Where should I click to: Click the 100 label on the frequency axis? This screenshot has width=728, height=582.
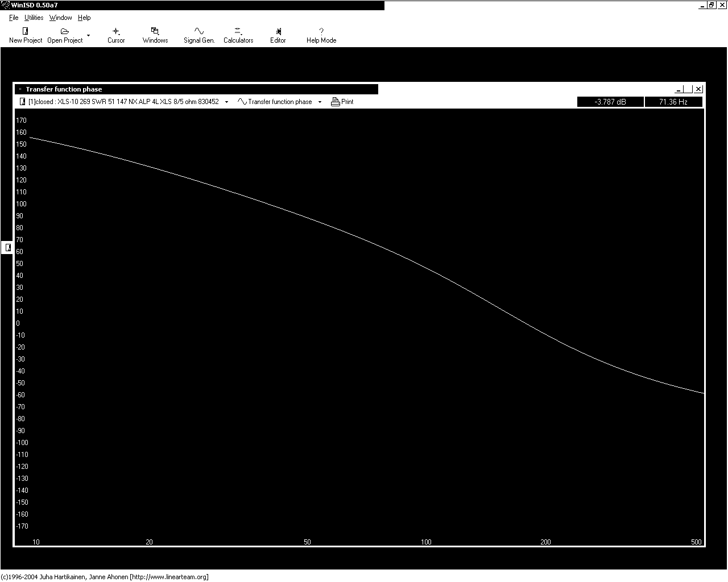(x=426, y=542)
